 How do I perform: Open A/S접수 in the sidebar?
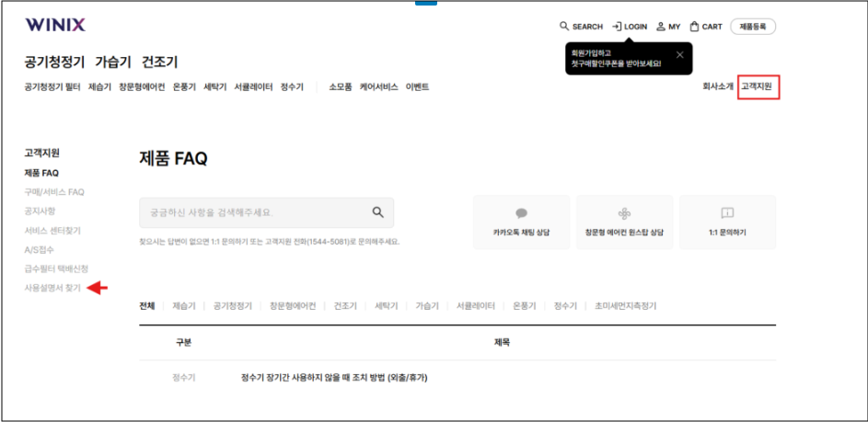point(40,249)
